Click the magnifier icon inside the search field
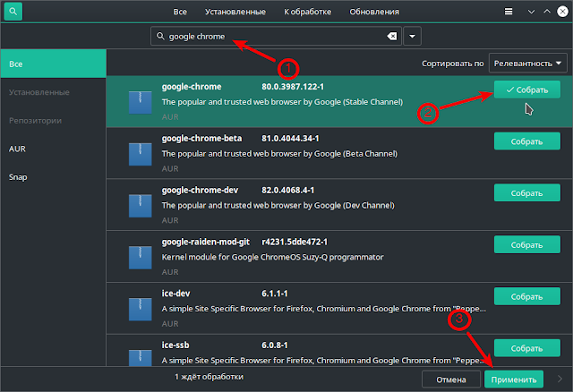This screenshot has width=573, height=392. 160,36
